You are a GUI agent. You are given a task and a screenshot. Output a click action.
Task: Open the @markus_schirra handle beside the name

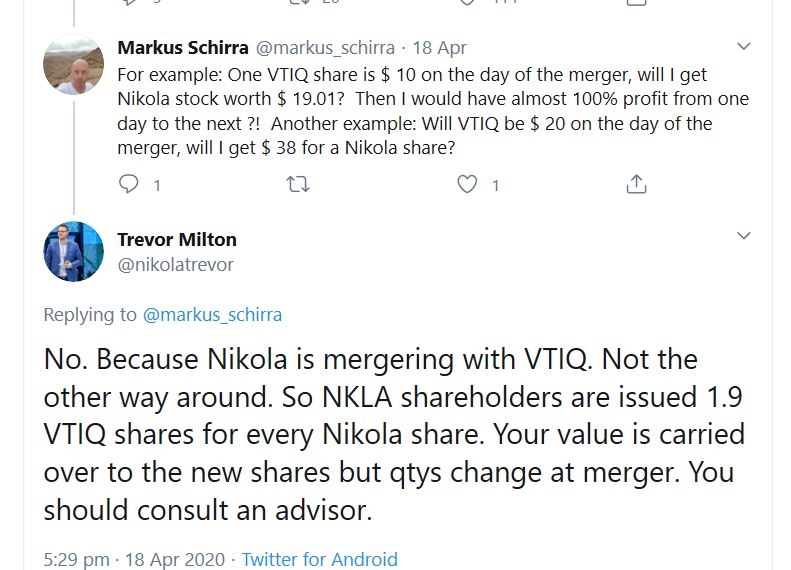[x=326, y=48]
